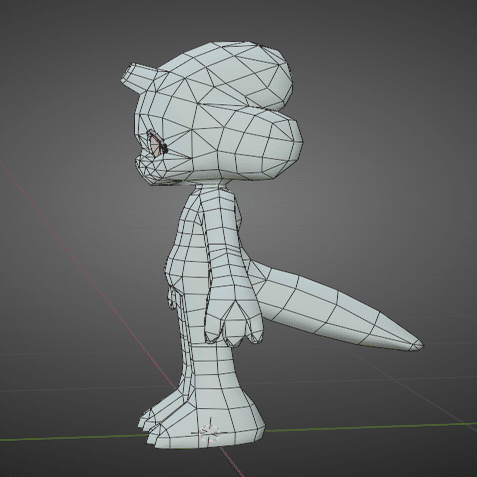The height and width of the screenshot is (477, 477).
Task: Select the character's pink eye
Action: click(155, 144)
